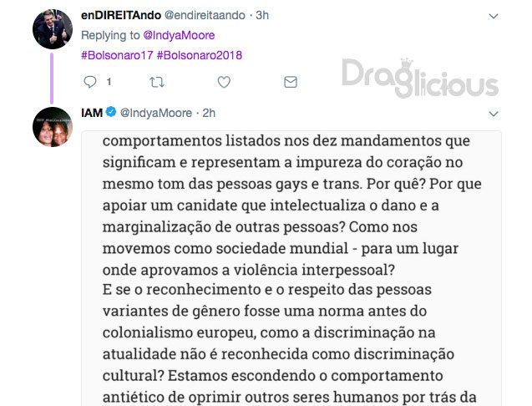Viewport: 532px width, 406px height.
Task: Click the @endireitaando handle
Action: click(205, 15)
